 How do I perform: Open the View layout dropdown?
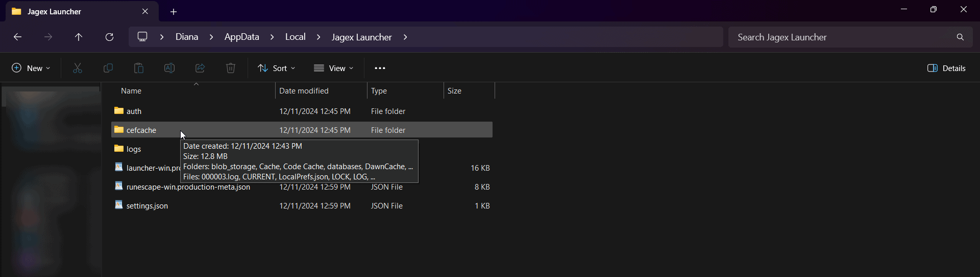[x=333, y=68]
